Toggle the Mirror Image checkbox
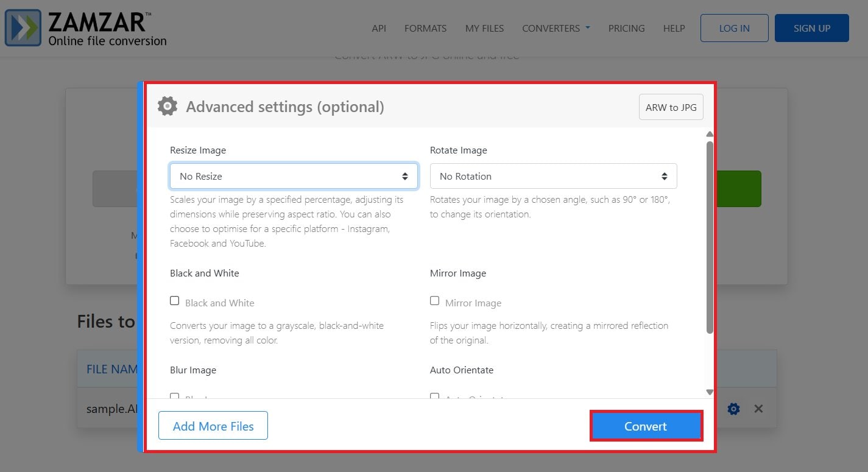This screenshot has width=868, height=472. [435, 301]
